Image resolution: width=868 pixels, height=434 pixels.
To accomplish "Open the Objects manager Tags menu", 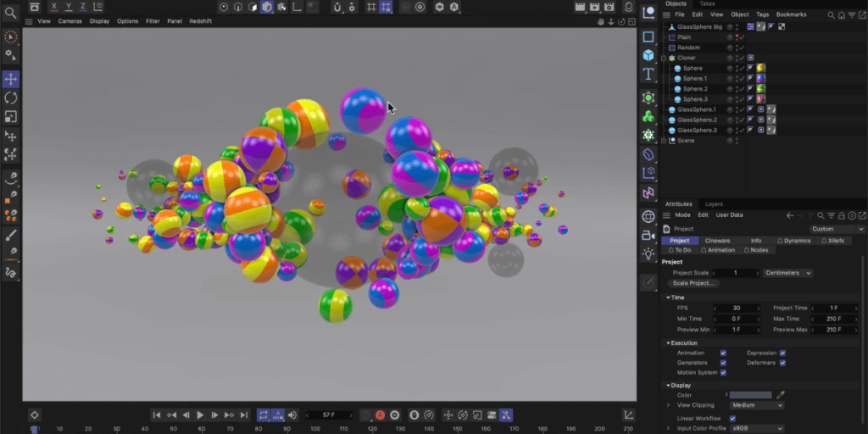I will (x=762, y=14).
